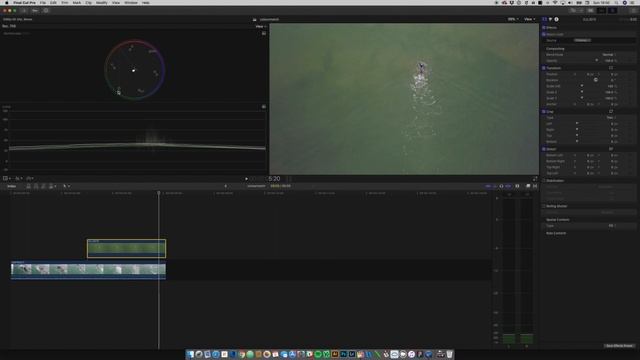Open the Edit menu
640x360 pixels.
click(x=53, y=2)
